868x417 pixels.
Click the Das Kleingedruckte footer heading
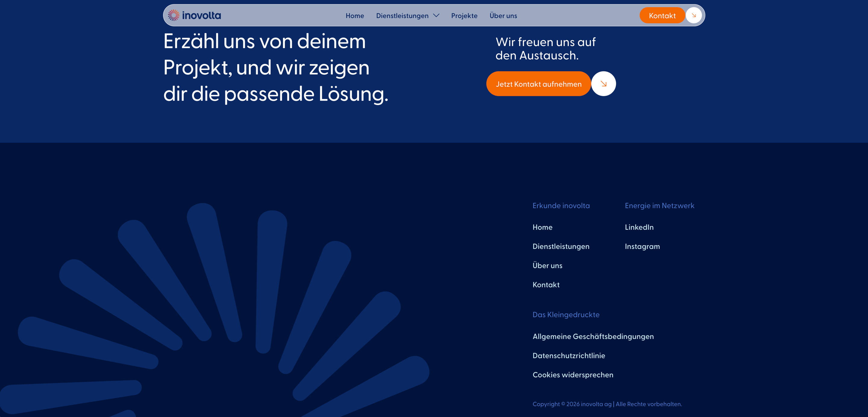pos(566,315)
